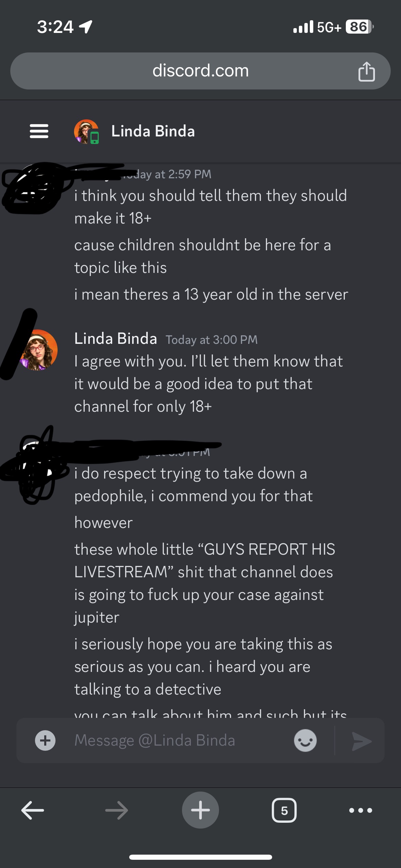Screen dimensions: 401x868
Task: Open the hamburger menu in the Discord header
Action: [39, 131]
